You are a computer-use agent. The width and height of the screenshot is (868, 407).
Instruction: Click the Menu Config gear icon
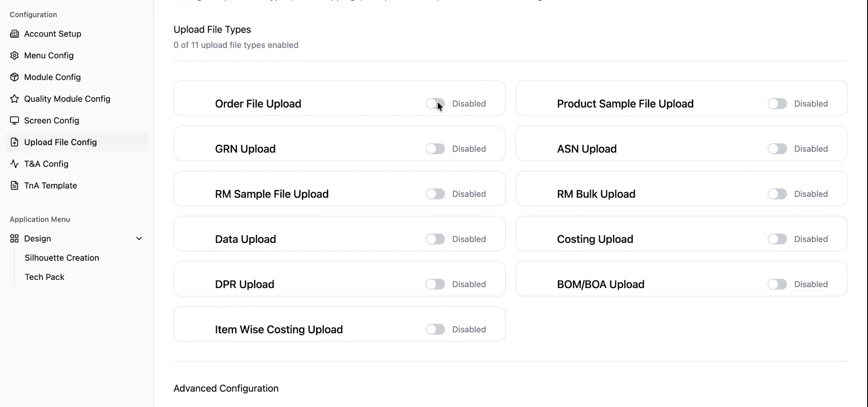pyautogui.click(x=14, y=56)
